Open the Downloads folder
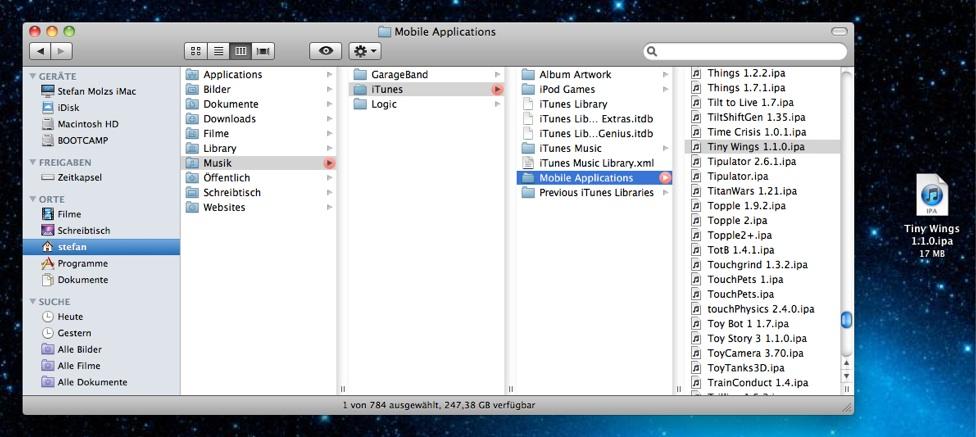Screen dimensions: 976x437 click(259, 118)
